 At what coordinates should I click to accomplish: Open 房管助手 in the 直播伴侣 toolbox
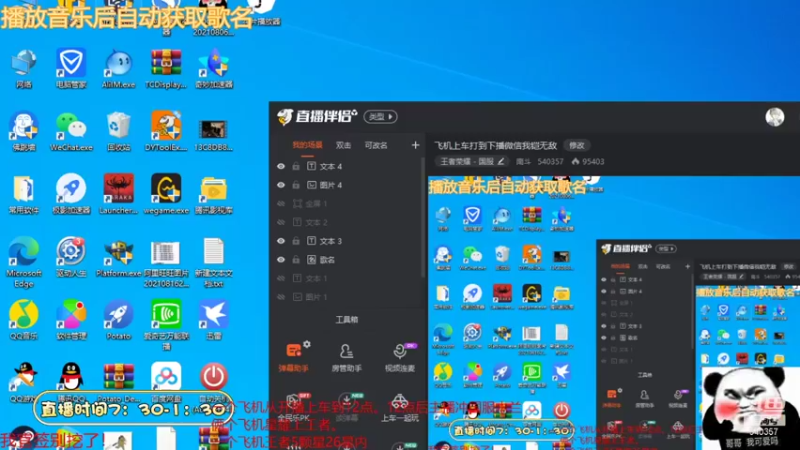coord(346,357)
